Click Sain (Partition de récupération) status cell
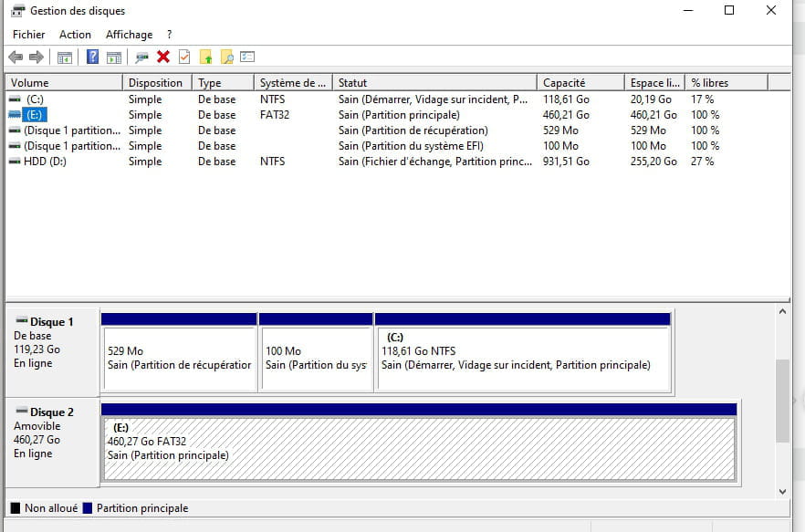This screenshot has height=532, width=805. [413, 130]
